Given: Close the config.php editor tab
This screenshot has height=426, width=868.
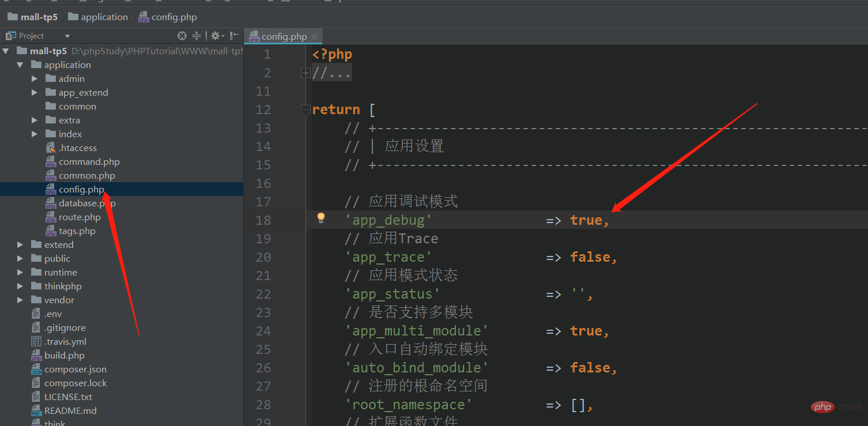Looking at the screenshot, I should (x=315, y=37).
